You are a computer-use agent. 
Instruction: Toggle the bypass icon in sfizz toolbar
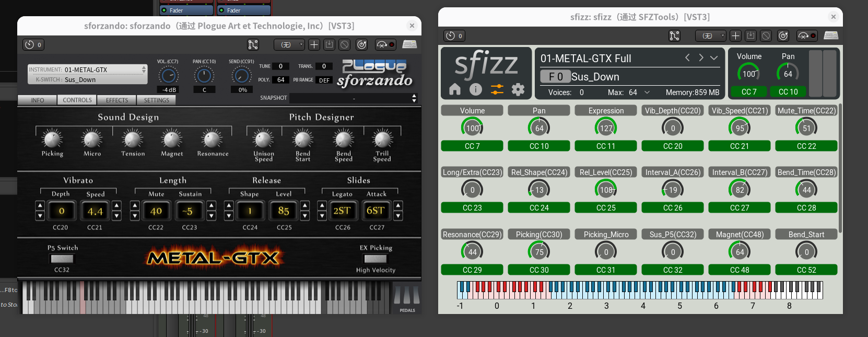(766, 36)
